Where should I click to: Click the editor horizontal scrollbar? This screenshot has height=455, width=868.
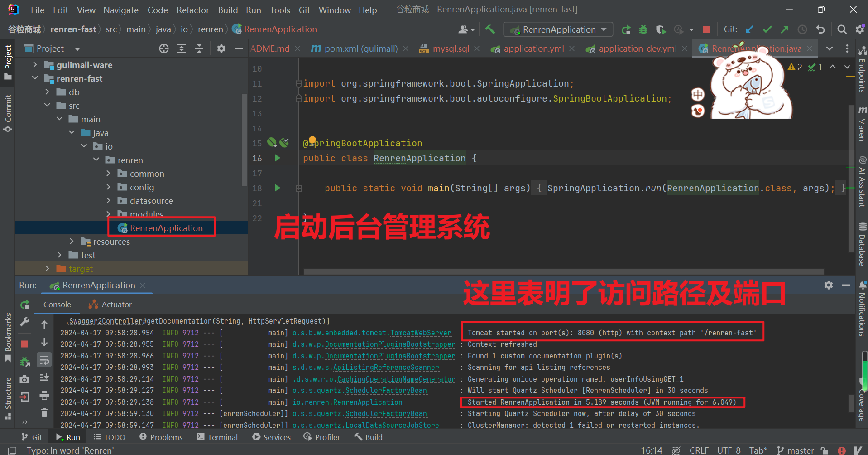[x=564, y=272]
